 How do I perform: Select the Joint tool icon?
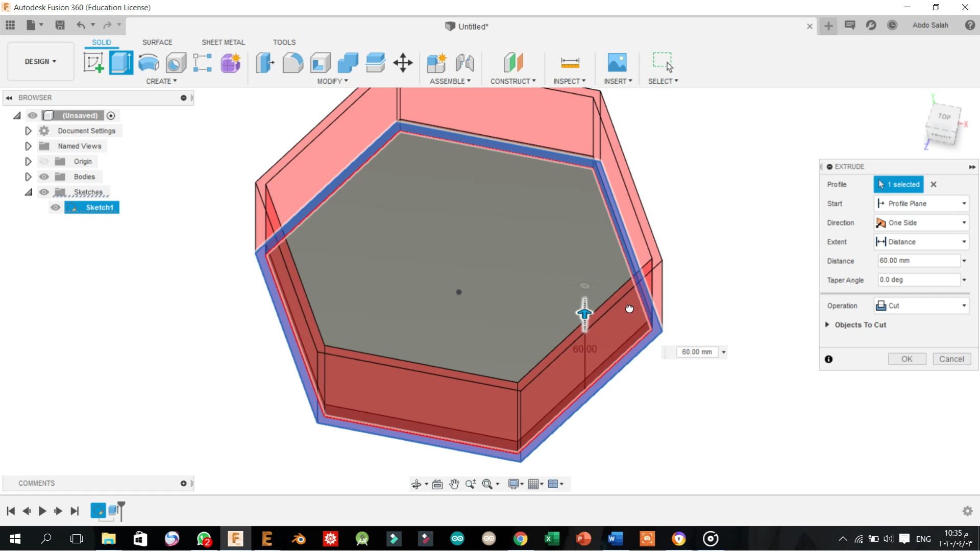pos(465,63)
